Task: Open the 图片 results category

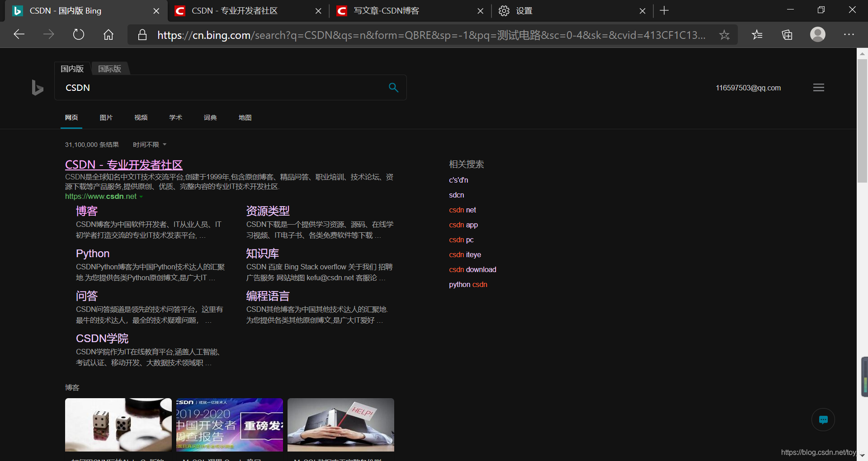Action: (x=106, y=118)
